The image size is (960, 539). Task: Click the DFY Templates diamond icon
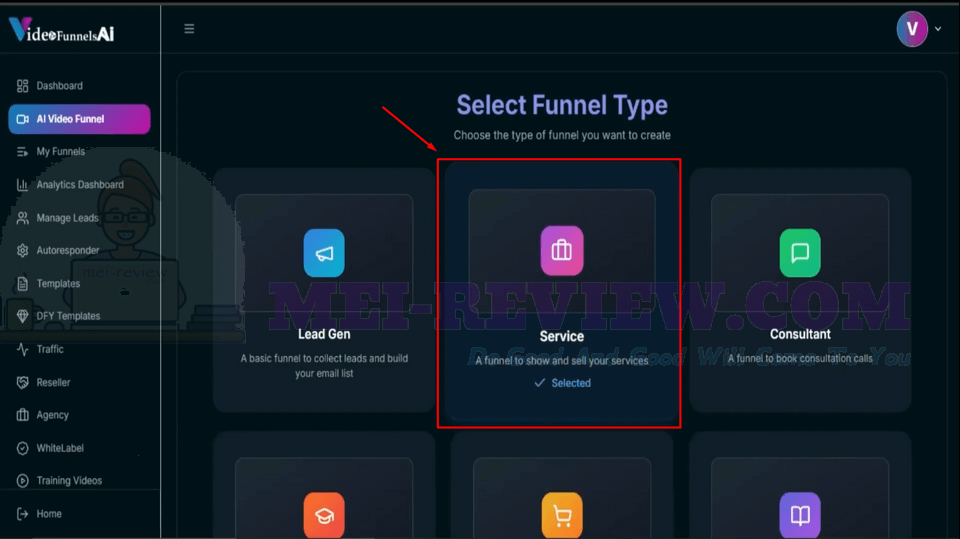[x=23, y=316]
